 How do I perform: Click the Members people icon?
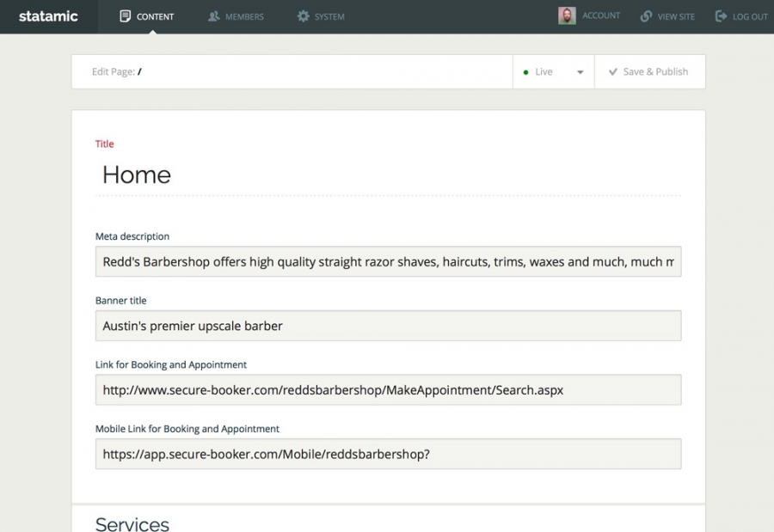coord(214,16)
